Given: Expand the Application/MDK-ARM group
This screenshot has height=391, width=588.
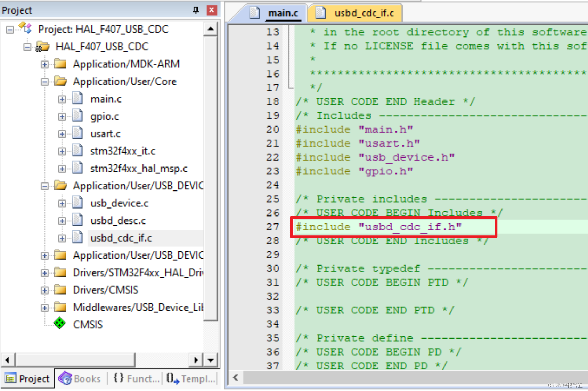Looking at the screenshot, I should [x=44, y=64].
